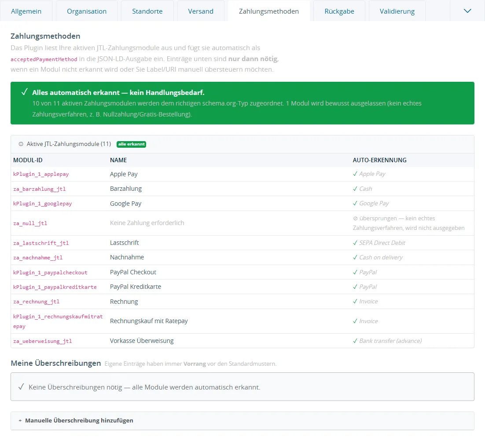Click module ID za_lastschrift_jtl
Image resolution: width=485 pixels, height=448 pixels.
(41, 243)
